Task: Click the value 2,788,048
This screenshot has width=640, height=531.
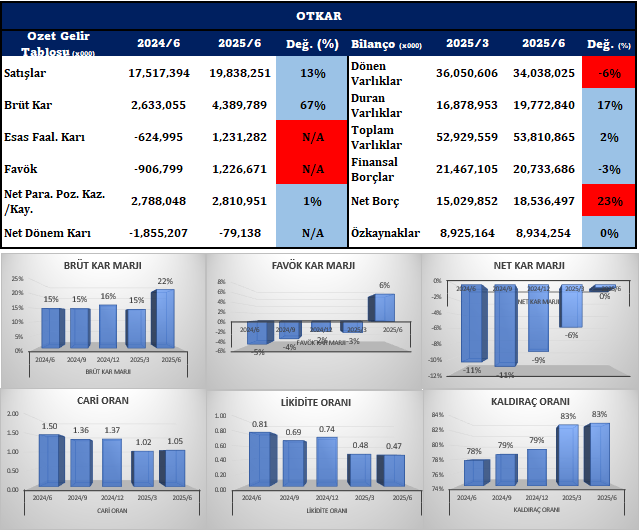Action: click(x=158, y=201)
